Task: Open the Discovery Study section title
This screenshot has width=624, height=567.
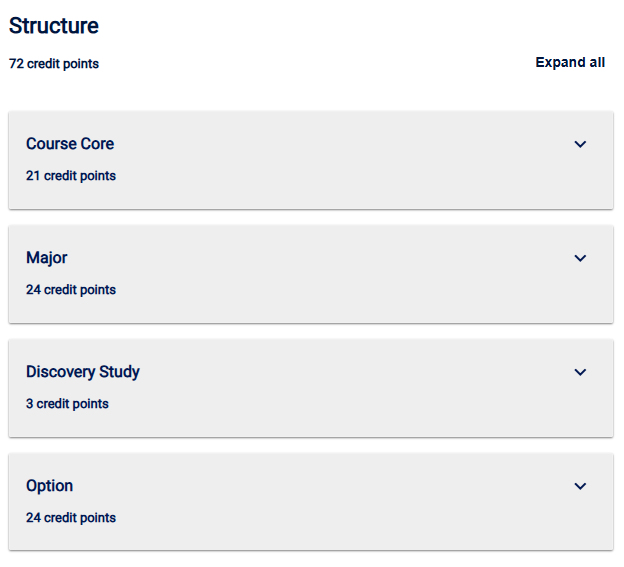Action: (x=83, y=372)
